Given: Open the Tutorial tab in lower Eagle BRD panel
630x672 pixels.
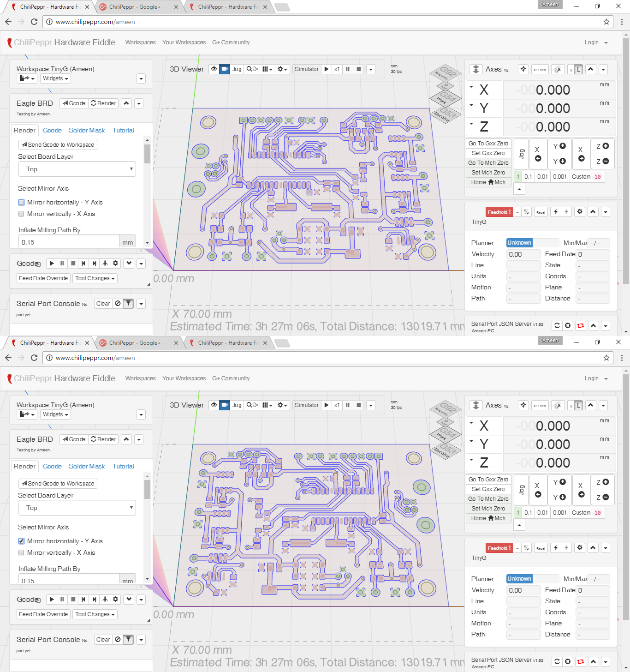Looking at the screenshot, I should click(x=123, y=467).
